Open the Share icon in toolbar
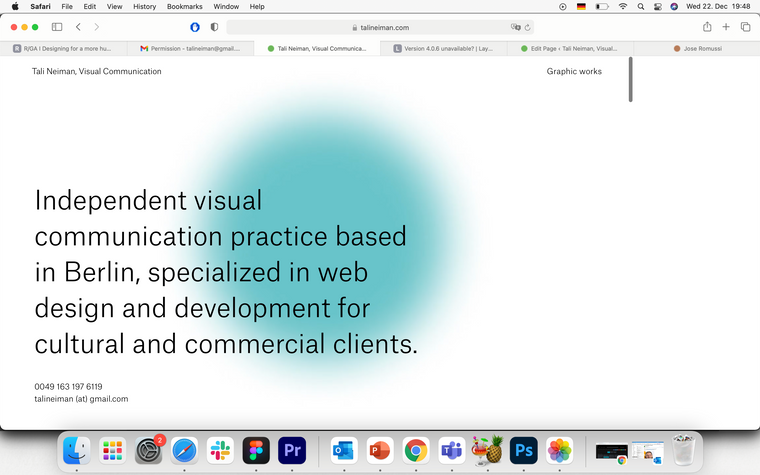Viewport: 760px width, 475px height. tap(707, 27)
